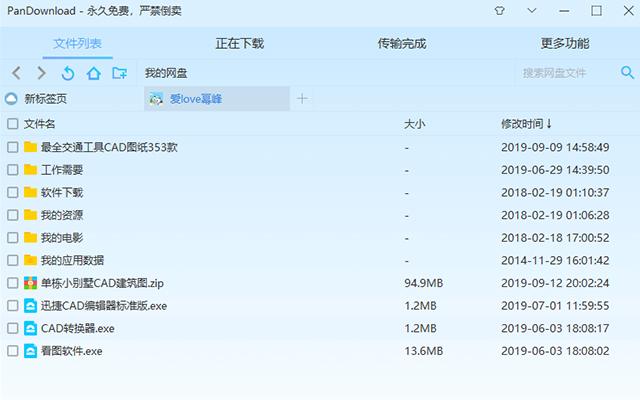Screen dimensions: 640x400
Task: Minimize the PanDownload window
Action: coord(564,11)
